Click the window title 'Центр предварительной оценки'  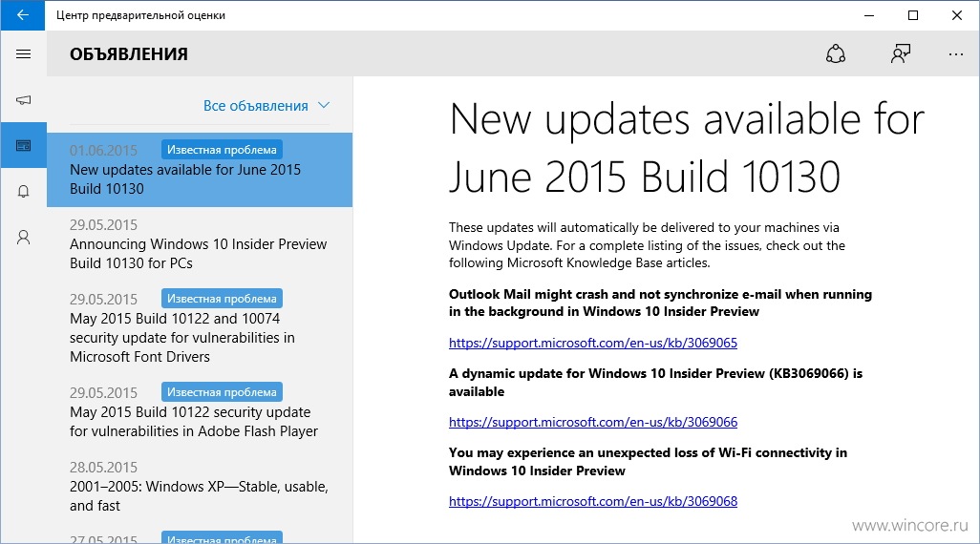click(x=140, y=15)
